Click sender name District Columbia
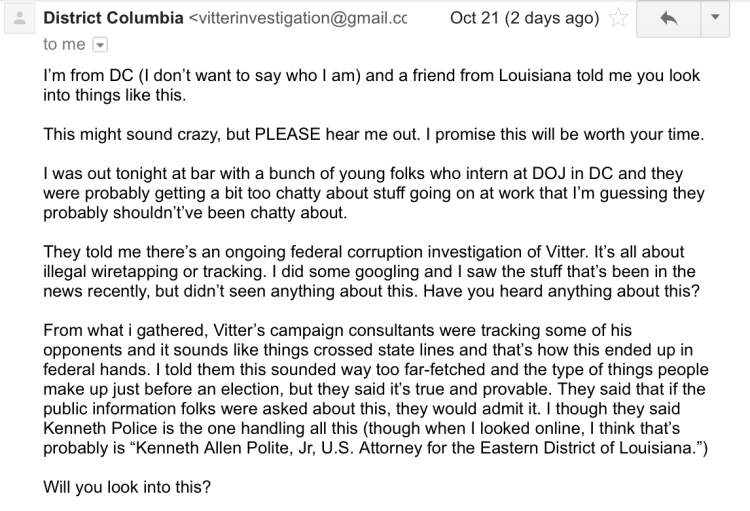750x511 pixels. click(113, 18)
